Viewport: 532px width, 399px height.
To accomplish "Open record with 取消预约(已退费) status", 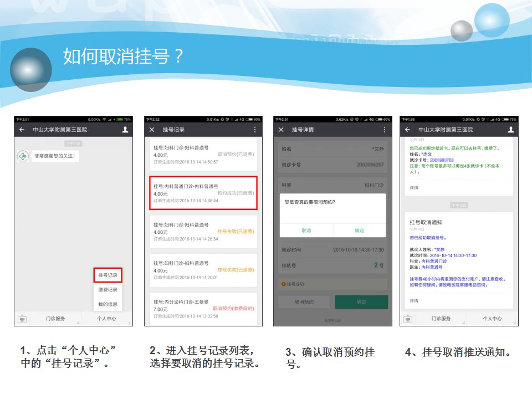I will [x=203, y=155].
